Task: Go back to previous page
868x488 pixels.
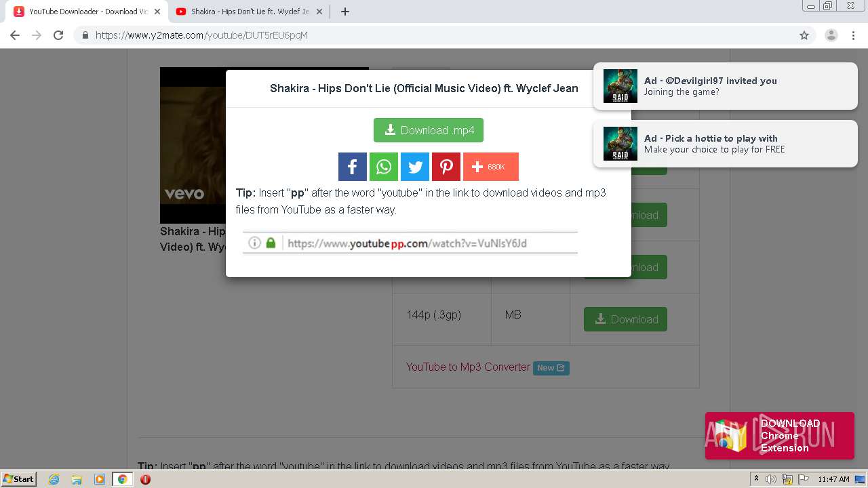Action: (15, 35)
